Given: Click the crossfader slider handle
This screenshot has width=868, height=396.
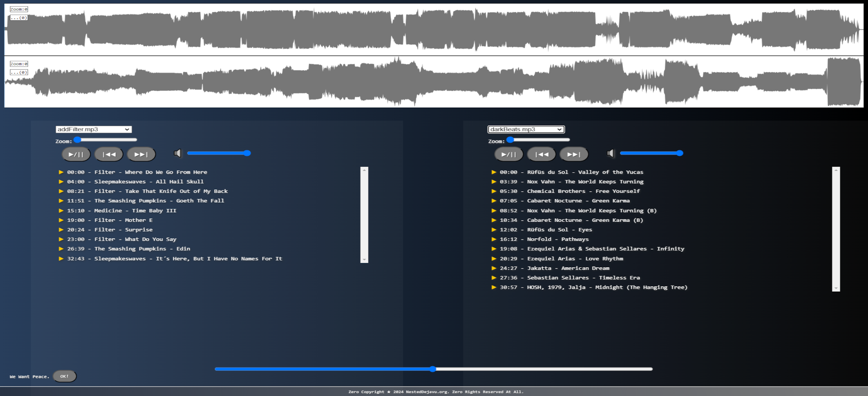Looking at the screenshot, I should coord(433,369).
